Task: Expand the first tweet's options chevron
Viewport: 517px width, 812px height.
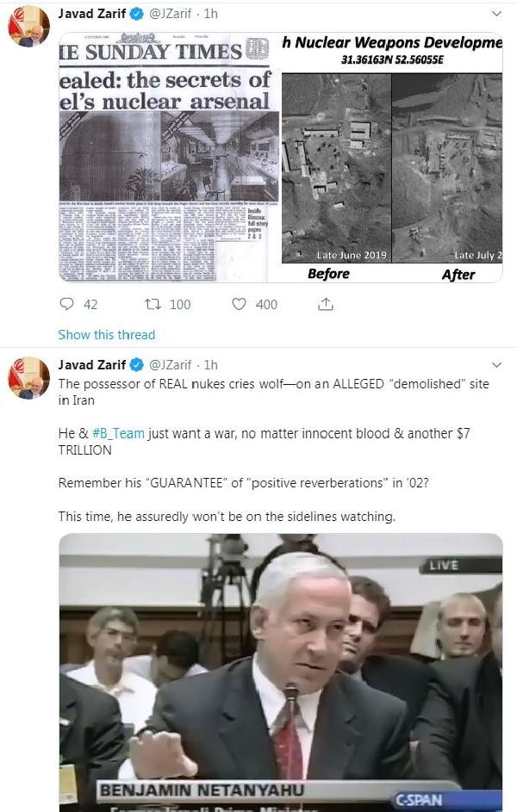Action: pos(496,14)
